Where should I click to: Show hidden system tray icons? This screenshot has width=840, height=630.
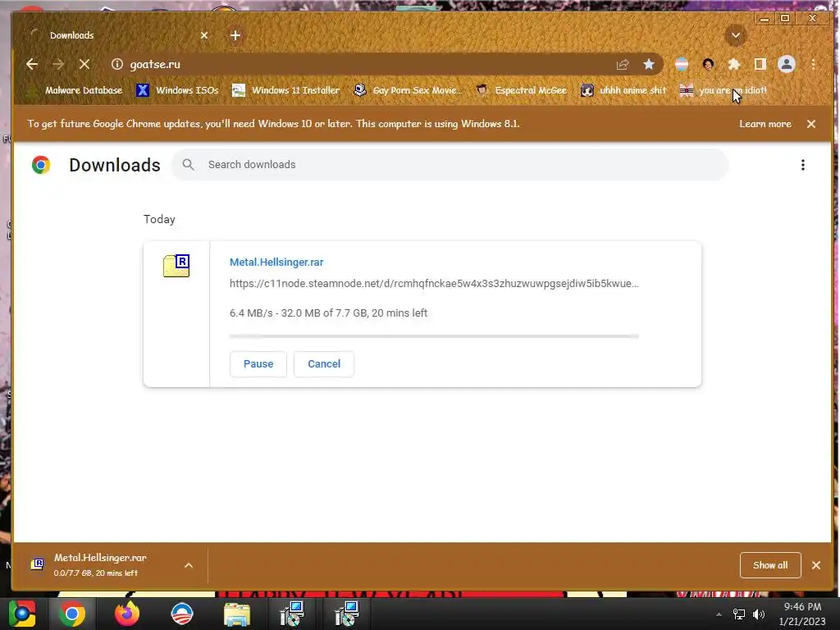[719, 614]
